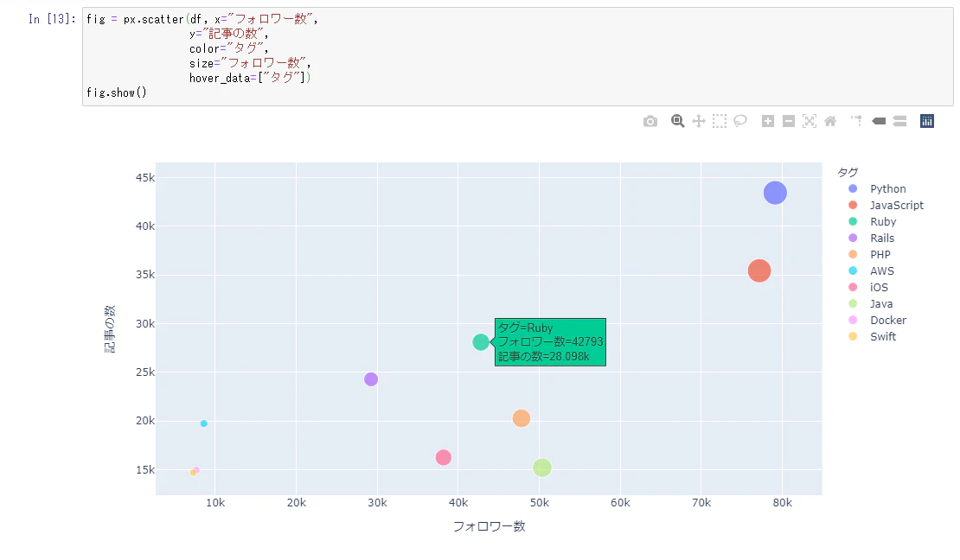This screenshot has height=560, width=960.
Task: Click the fig.show() line in code
Action: pos(117,92)
